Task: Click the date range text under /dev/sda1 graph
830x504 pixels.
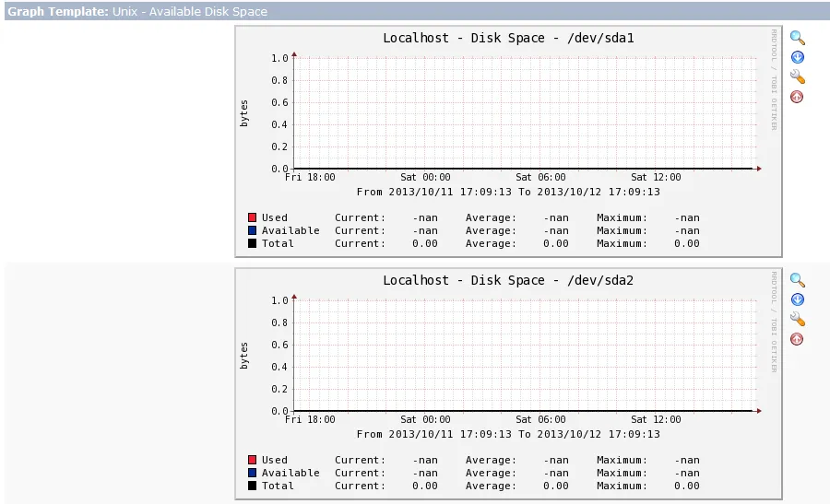Action: click(x=508, y=192)
